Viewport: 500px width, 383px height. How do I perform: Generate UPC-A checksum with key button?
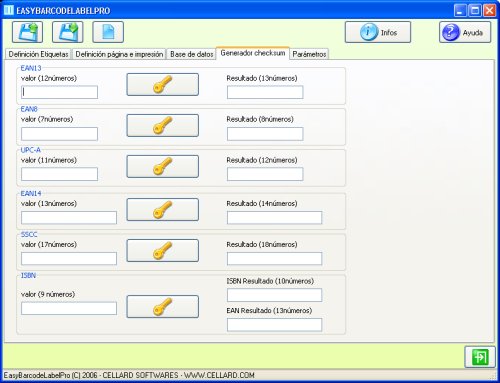click(x=163, y=166)
